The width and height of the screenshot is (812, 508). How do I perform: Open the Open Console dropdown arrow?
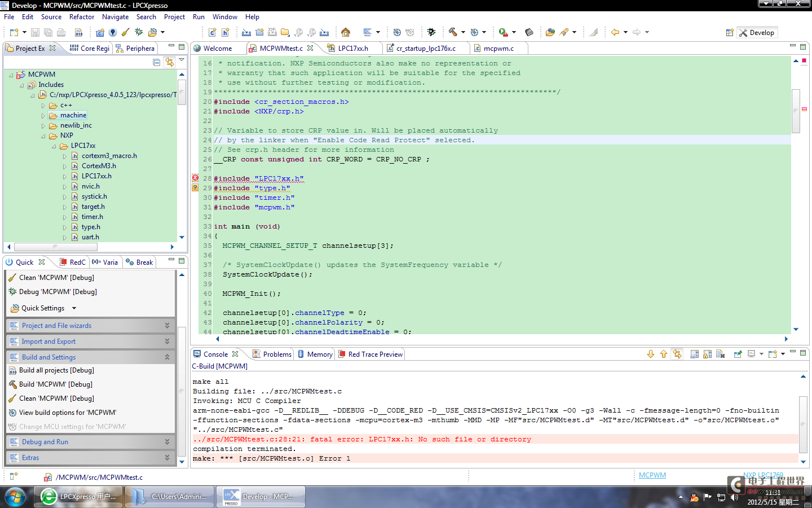tap(783, 354)
